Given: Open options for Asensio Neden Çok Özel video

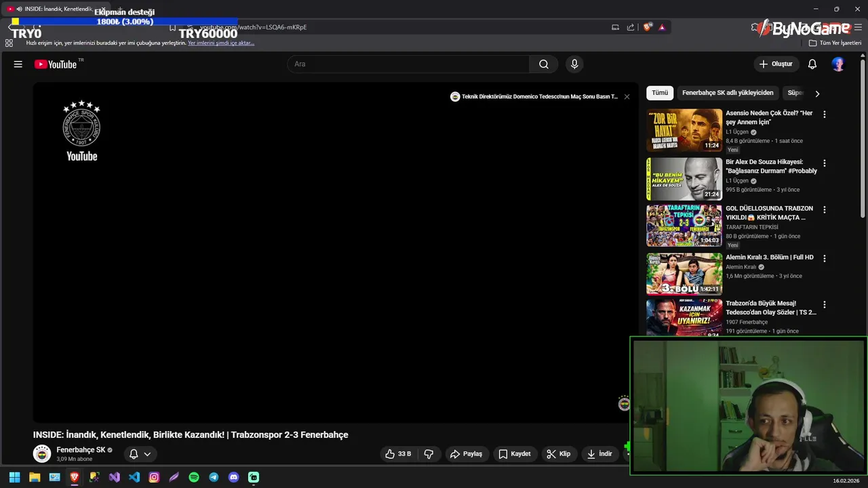Looking at the screenshot, I should pos(825,115).
